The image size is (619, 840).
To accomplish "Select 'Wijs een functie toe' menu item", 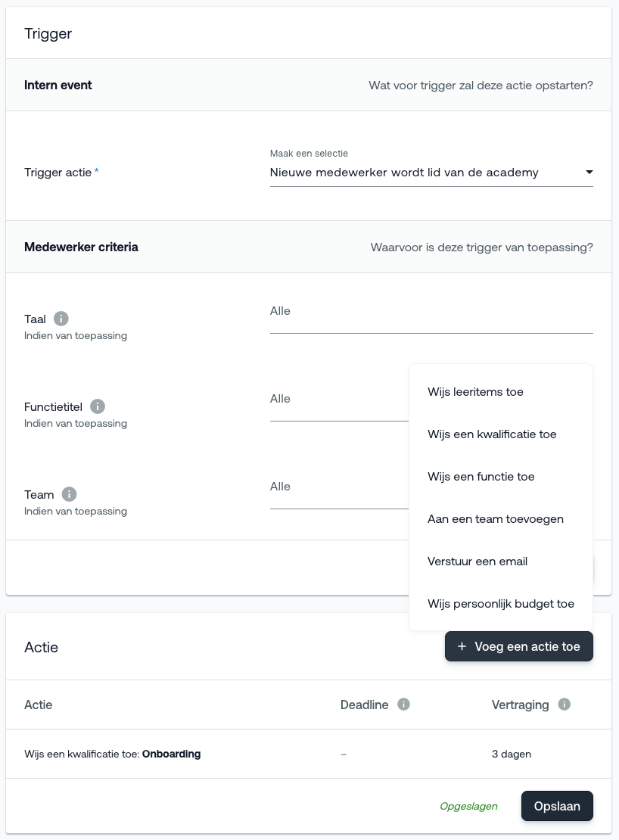I will [481, 477].
